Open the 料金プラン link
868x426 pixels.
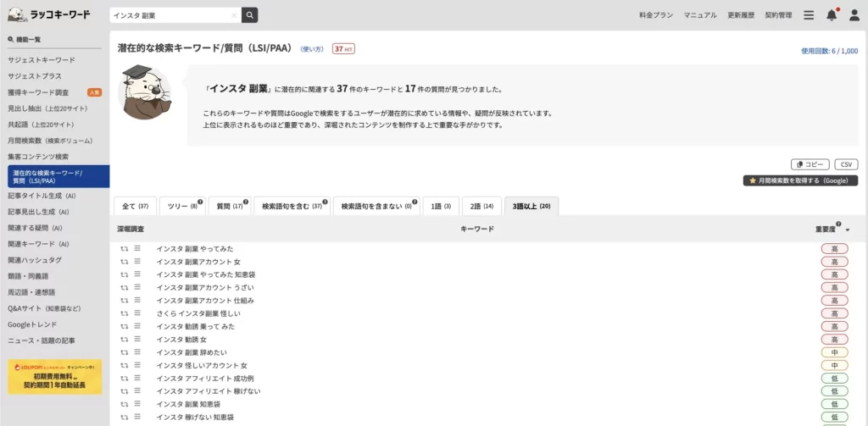tap(656, 15)
